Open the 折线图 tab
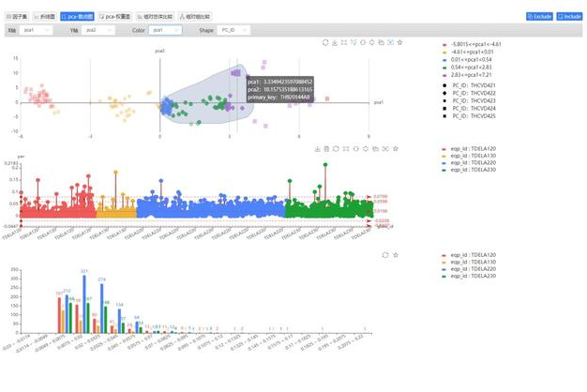The image size is (587, 392). (x=43, y=16)
